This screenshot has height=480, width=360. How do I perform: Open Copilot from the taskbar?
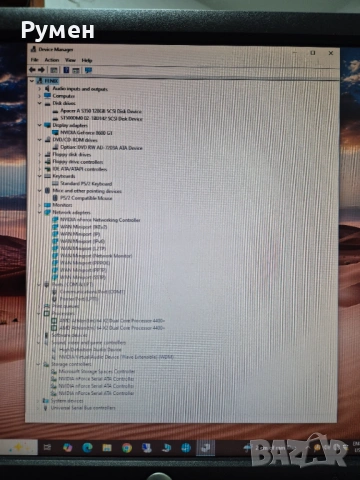point(68,447)
